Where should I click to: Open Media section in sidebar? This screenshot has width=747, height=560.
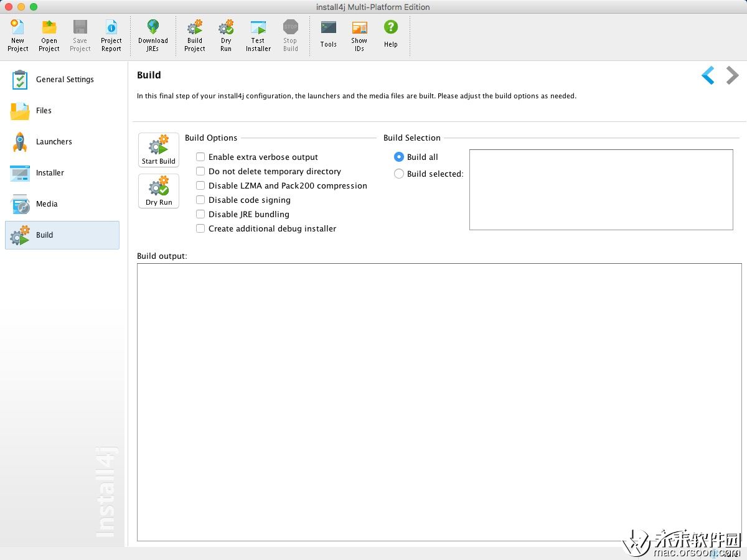point(62,204)
